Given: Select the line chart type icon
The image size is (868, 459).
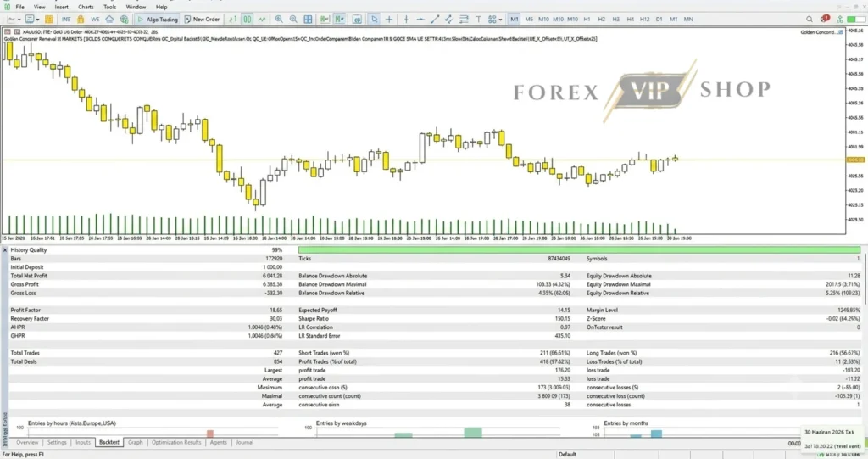Looking at the screenshot, I should coord(261,20).
